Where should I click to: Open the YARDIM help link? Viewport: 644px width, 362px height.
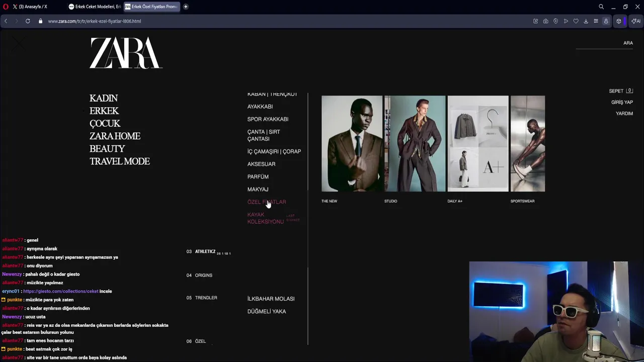pyautogui.click(x=624, y=114)
